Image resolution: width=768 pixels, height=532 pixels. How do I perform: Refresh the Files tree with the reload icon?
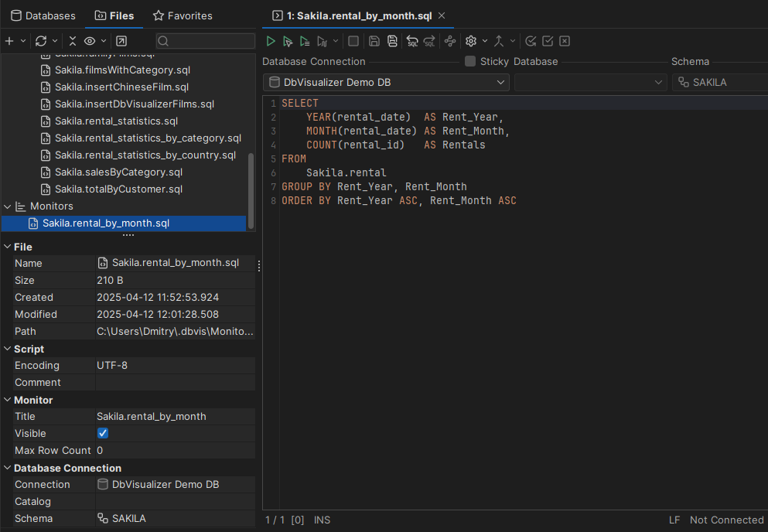[x=41, y=40]
